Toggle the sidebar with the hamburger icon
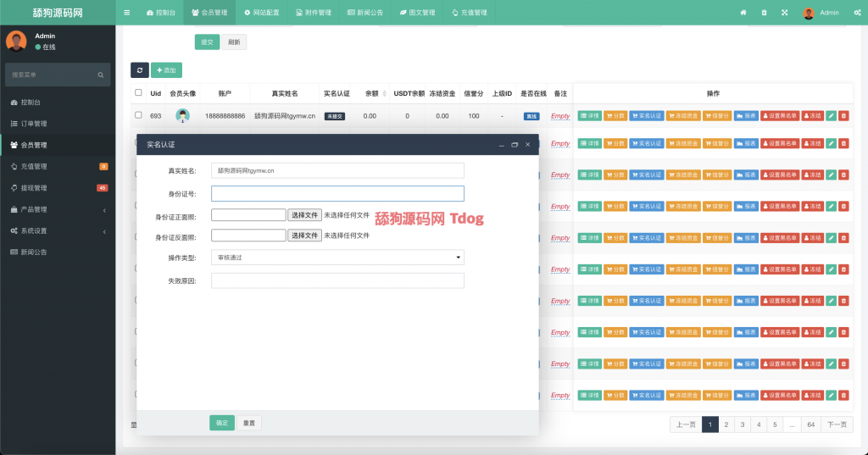The width and height of the screenshot is (868, 455). coord(127,13)
